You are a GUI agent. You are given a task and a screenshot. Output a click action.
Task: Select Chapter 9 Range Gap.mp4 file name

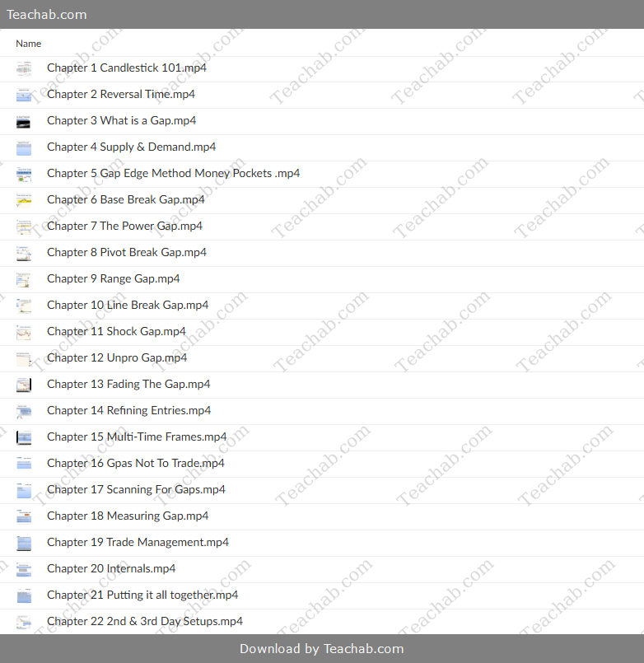pos(114,278)
